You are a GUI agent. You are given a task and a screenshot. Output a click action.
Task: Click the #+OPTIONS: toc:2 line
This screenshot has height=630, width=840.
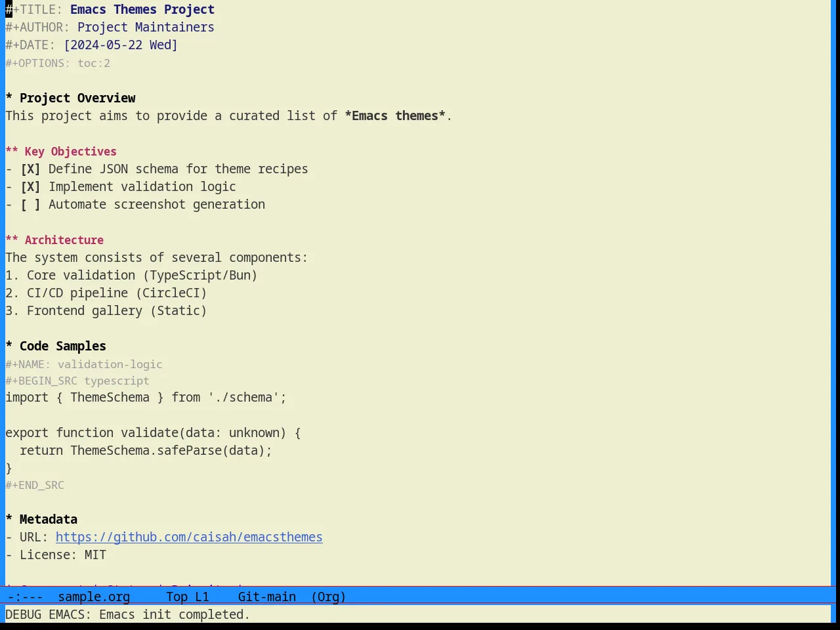[58, 64]
